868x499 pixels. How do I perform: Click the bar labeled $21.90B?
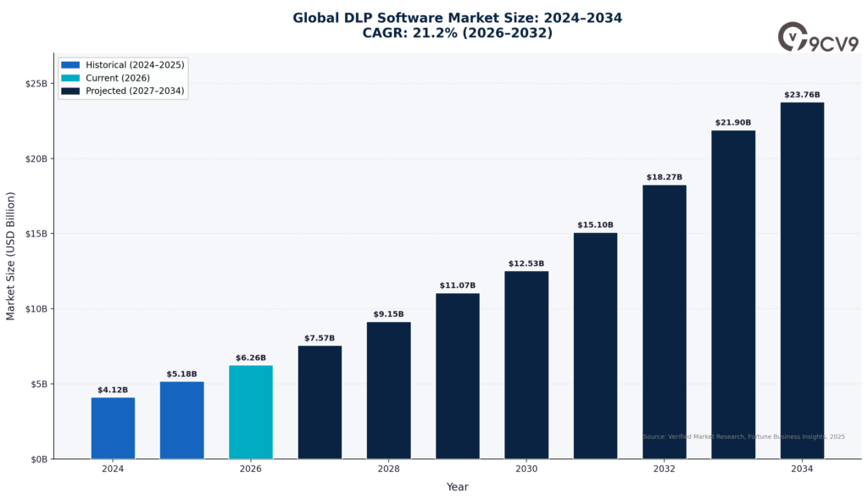tap(733, 295)
